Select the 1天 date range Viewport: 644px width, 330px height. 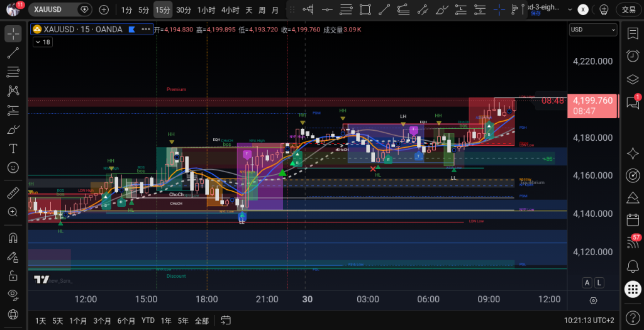40,321
